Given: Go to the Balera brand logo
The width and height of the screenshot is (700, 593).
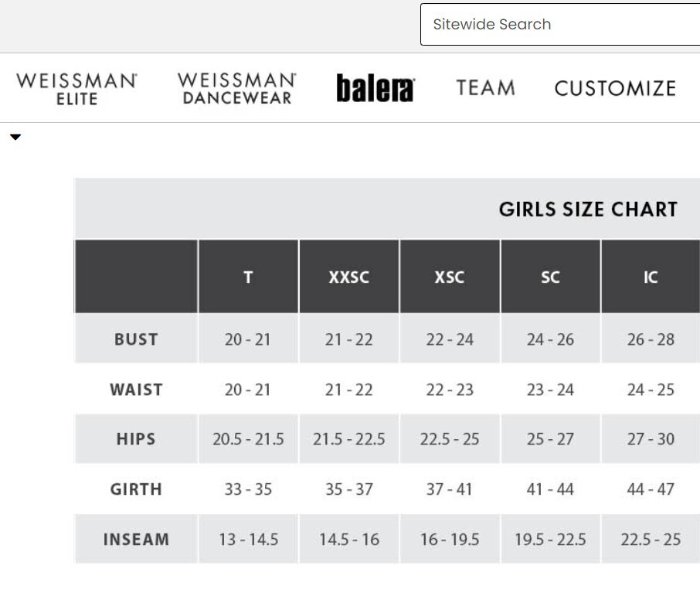Looking at the screenshot, I should [375, 89].
